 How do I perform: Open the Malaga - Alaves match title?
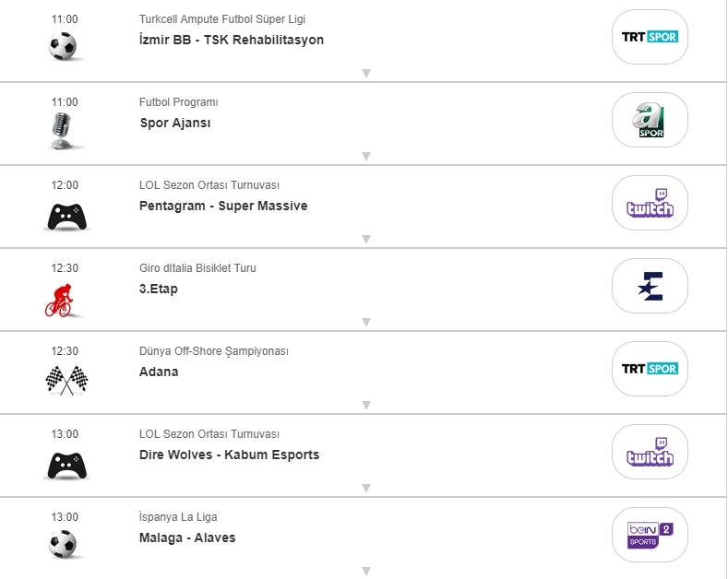click(x=187, y=538)
